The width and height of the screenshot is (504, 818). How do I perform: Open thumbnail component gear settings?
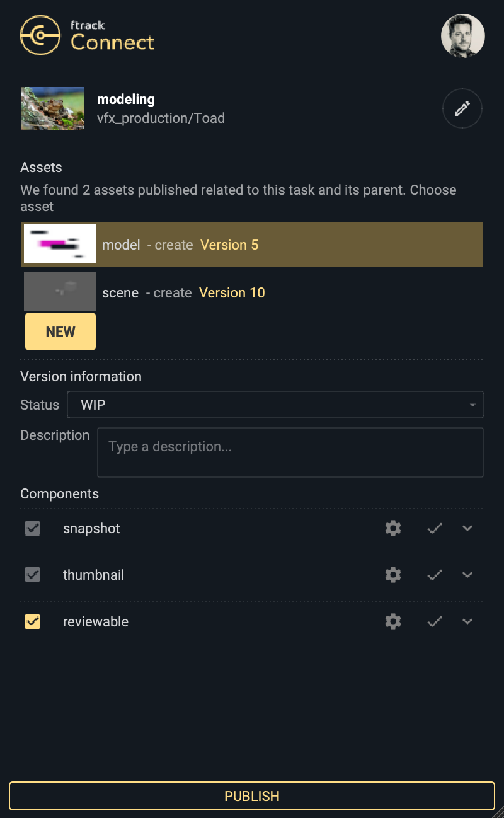pyautogui.click(x=393, y=575)
